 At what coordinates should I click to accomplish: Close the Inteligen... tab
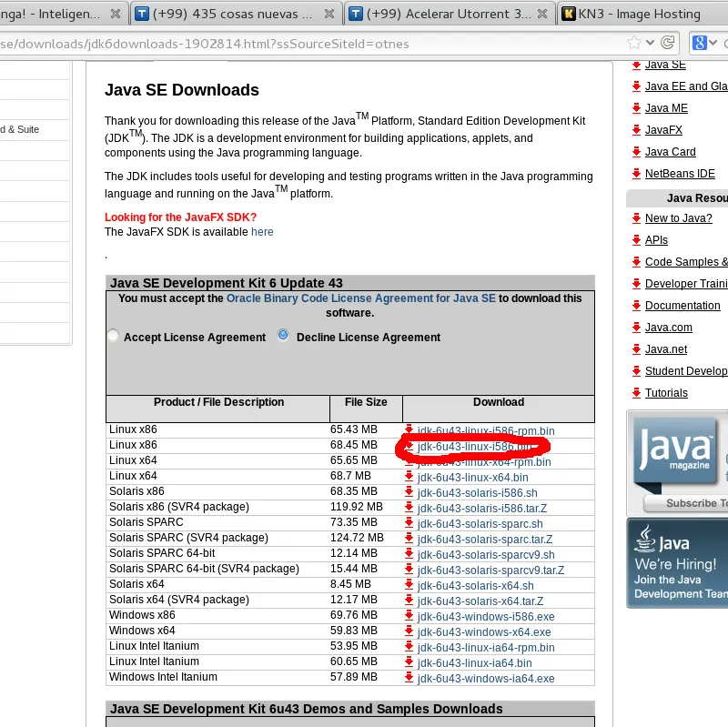pyautogui.click(x=116, y=14)
